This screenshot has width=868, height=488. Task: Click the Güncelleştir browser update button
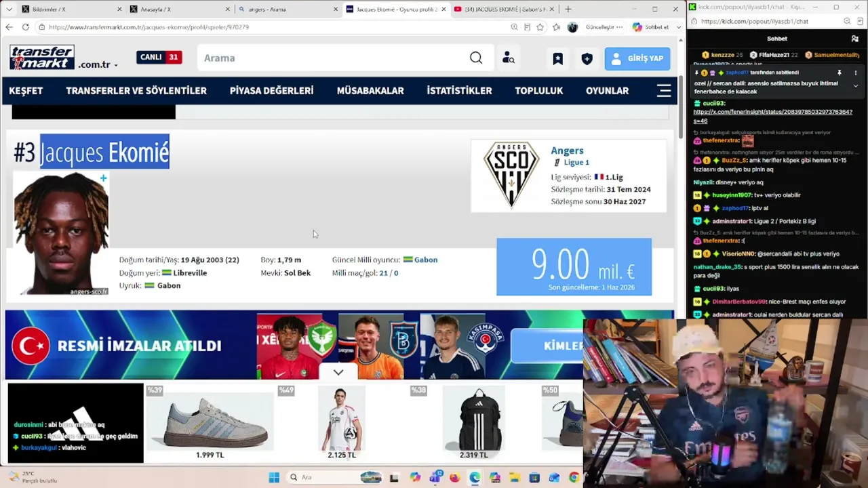(x=604, y=27)
